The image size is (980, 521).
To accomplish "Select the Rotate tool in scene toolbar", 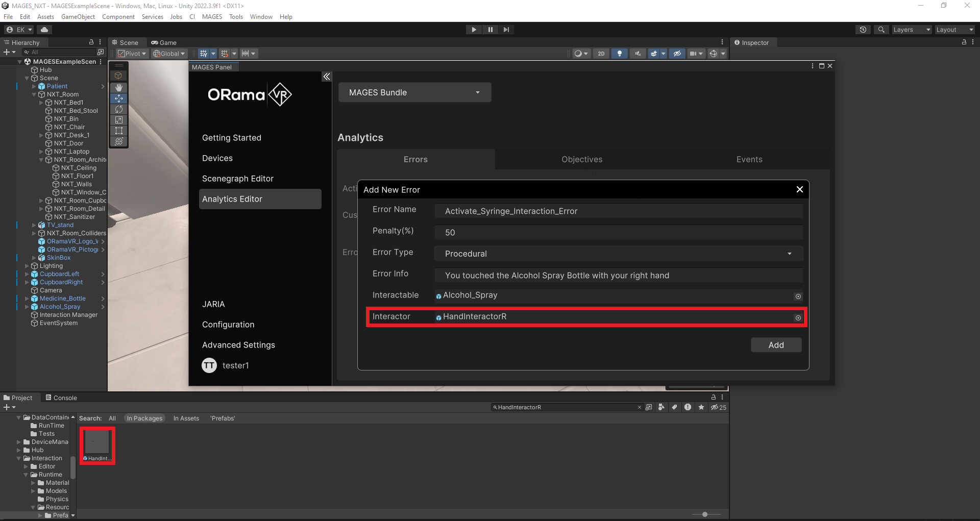I will [x=119, y=109].
